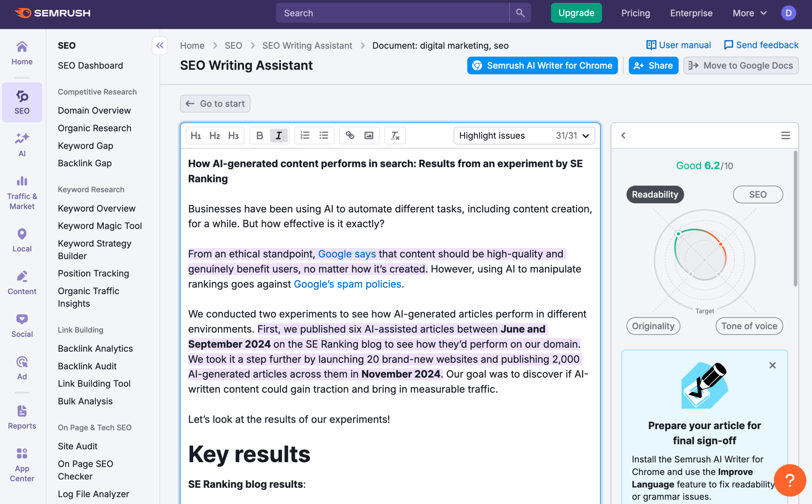Viewport: 812px width, 504px height.
Task: Open Site Audit
Action: (x=77, y=446)
